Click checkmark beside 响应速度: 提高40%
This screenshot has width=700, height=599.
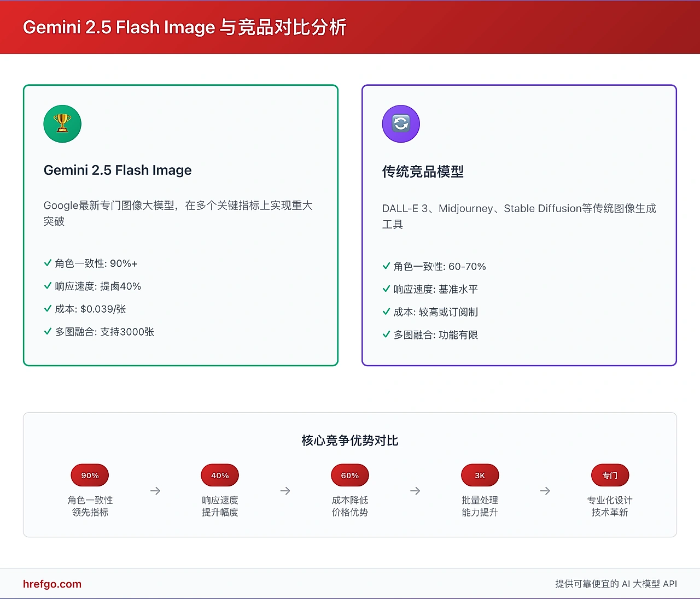(x=48, y=286)
